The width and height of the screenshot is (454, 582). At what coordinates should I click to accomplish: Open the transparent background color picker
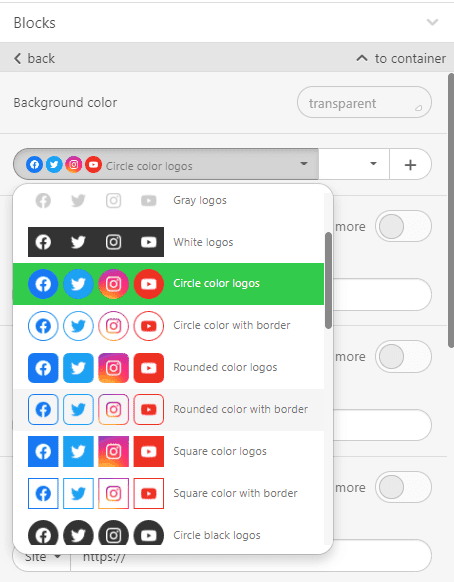pyautogui.click(x=364, y=102)
